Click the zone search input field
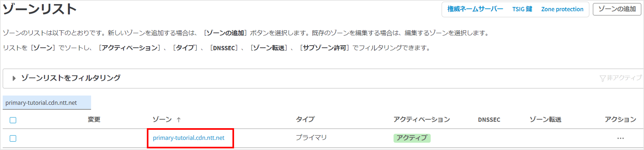The width and height of the screenshot is (644, 150). click(x=47, y=103)
